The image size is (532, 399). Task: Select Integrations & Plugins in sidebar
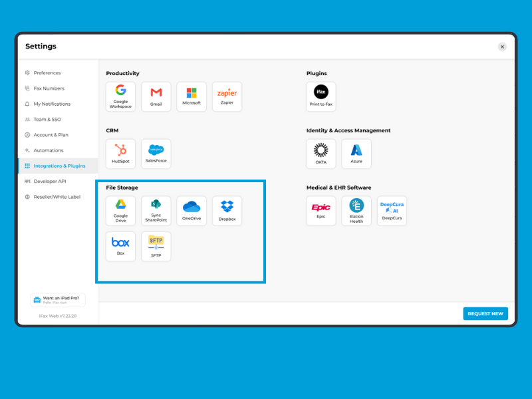click(58, 166)
